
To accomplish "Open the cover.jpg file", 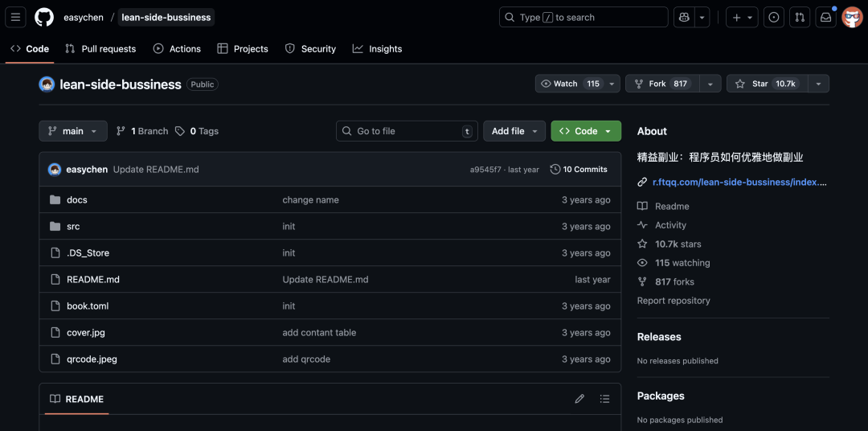I will [86, 332].
